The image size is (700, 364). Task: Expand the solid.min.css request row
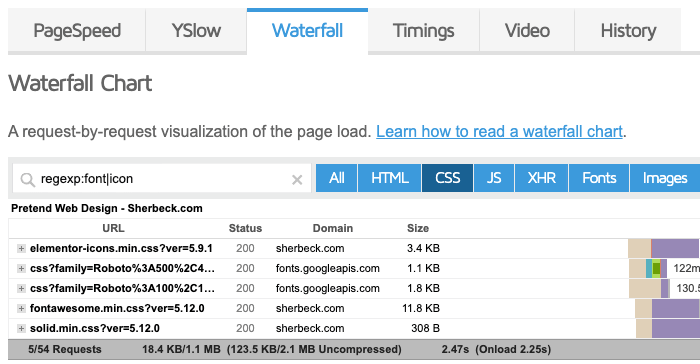[x=21, y=328]
